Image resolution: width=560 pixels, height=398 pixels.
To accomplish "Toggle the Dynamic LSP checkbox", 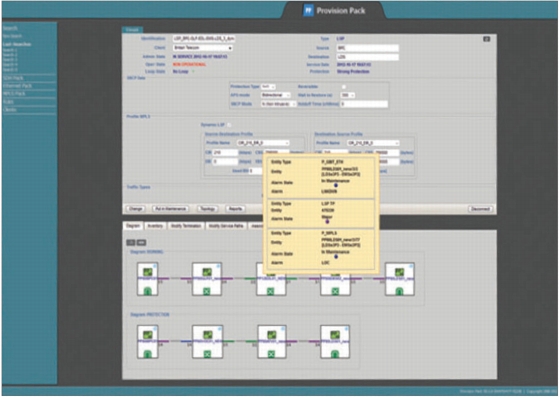I will (x=229, y=125).
